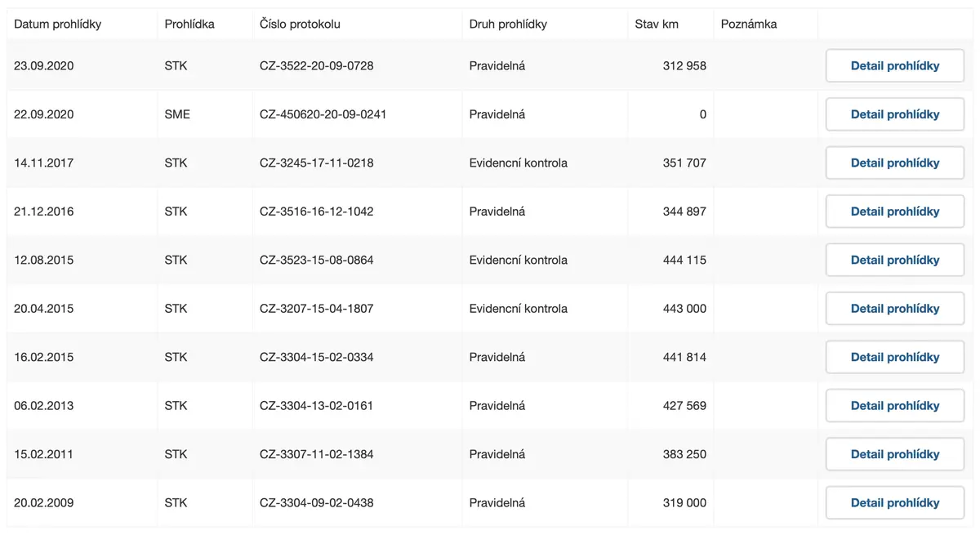980x535 pixels.
Task: Open Detail prohlídky for 15.02.2011 inspection
Action: (895, 454)
